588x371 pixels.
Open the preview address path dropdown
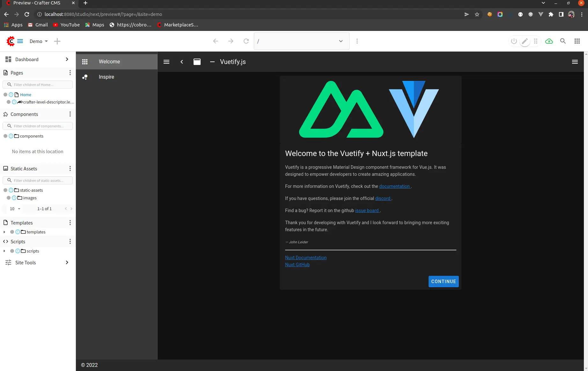(341, 41)
